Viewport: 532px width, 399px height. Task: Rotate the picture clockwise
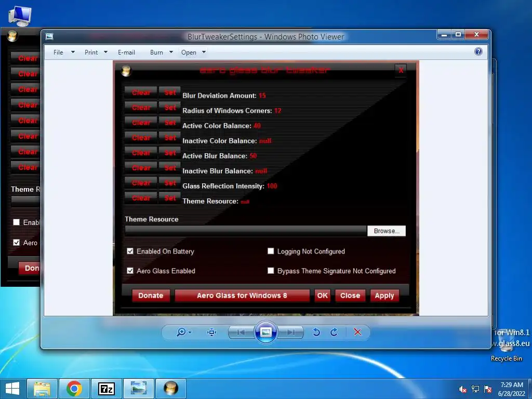[334, 332]
